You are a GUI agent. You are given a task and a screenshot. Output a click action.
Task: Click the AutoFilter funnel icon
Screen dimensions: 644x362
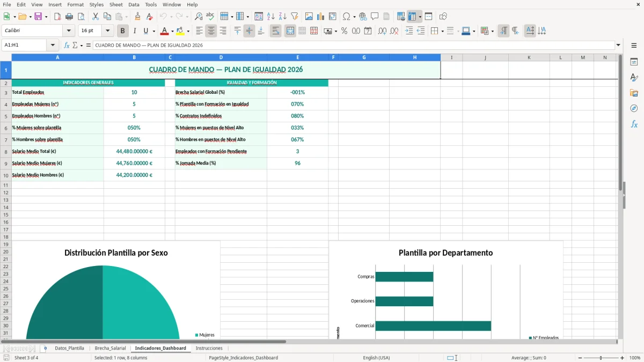[x=294, y=17]
